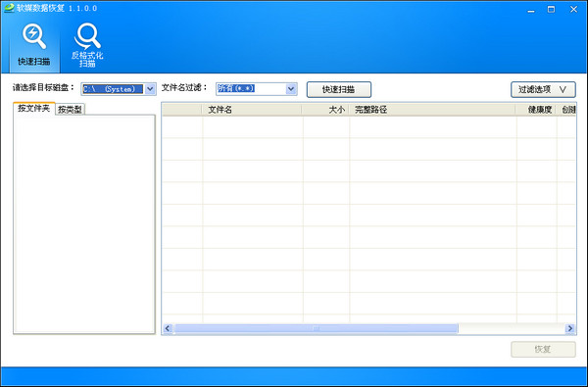This screenshot has width=588, height=387.
Task: Close the 软媒数据恢复 window
Action: [573, 10]
